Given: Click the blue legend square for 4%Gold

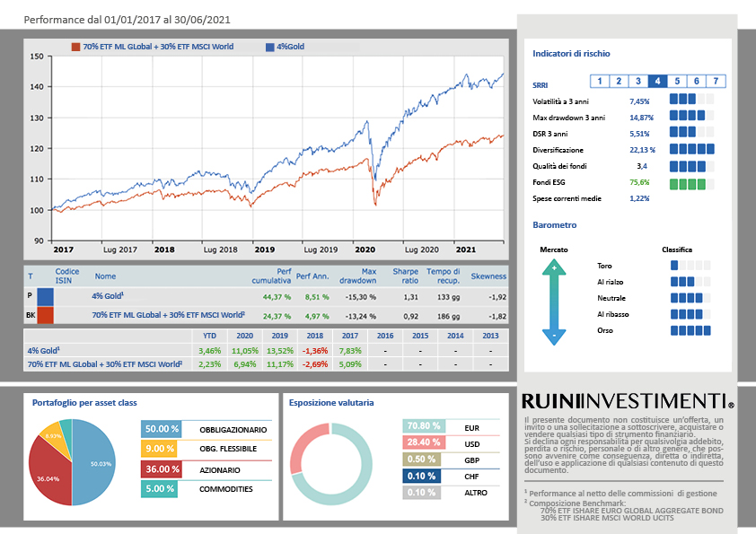Looking at the screenshot, I should tap(270, 47).
